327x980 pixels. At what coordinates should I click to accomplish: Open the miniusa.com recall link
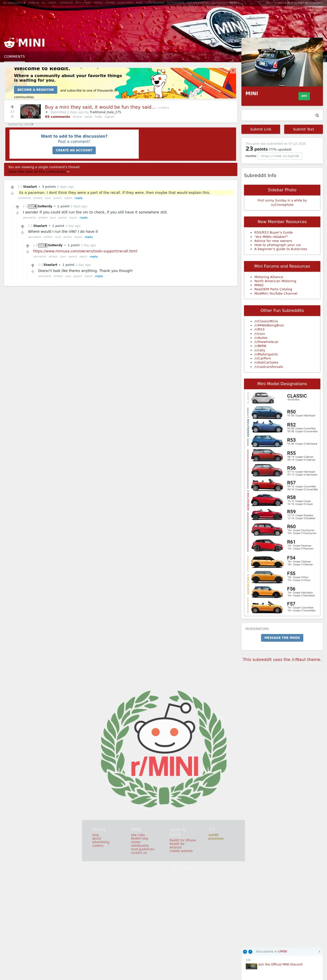click(x=85, y=251)
